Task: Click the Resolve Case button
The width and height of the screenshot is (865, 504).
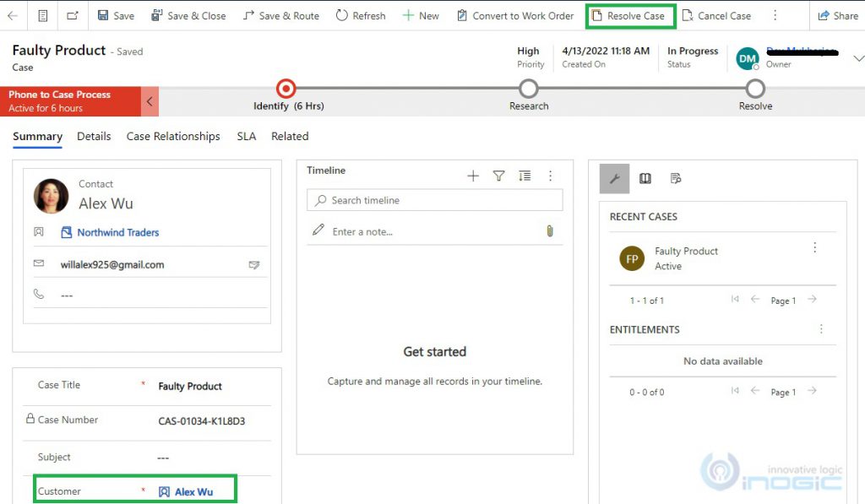Action: point(630,15)
